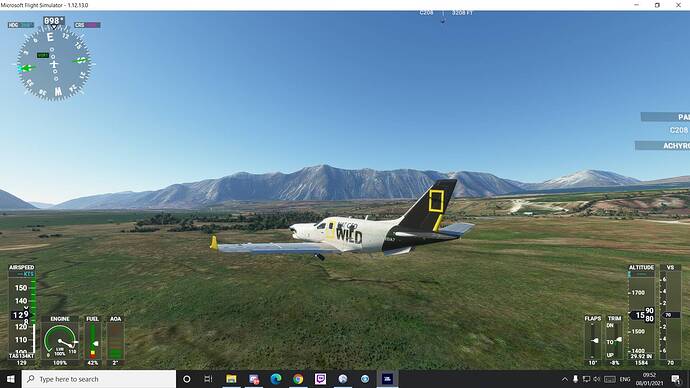The image size is (690, 388).
Task: Switch to Microsoft Flight Simulator taskbar icon
Action: coord(387,379)
